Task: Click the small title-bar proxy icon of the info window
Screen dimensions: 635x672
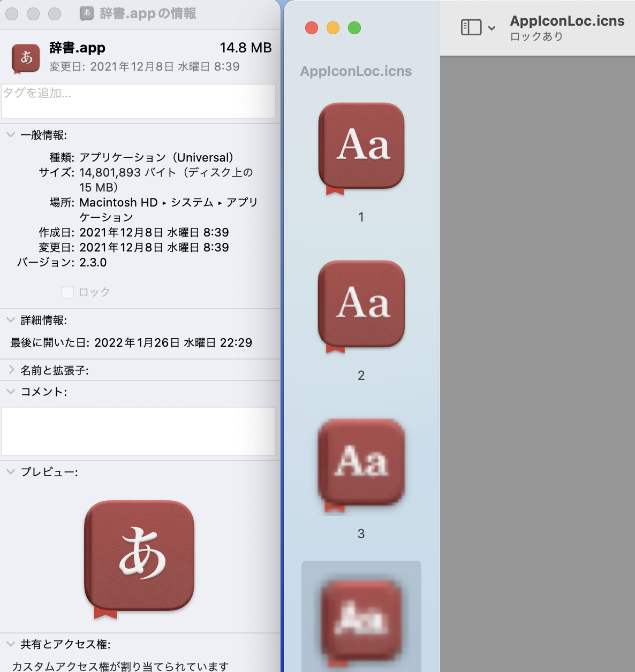Action: (87, 13)
